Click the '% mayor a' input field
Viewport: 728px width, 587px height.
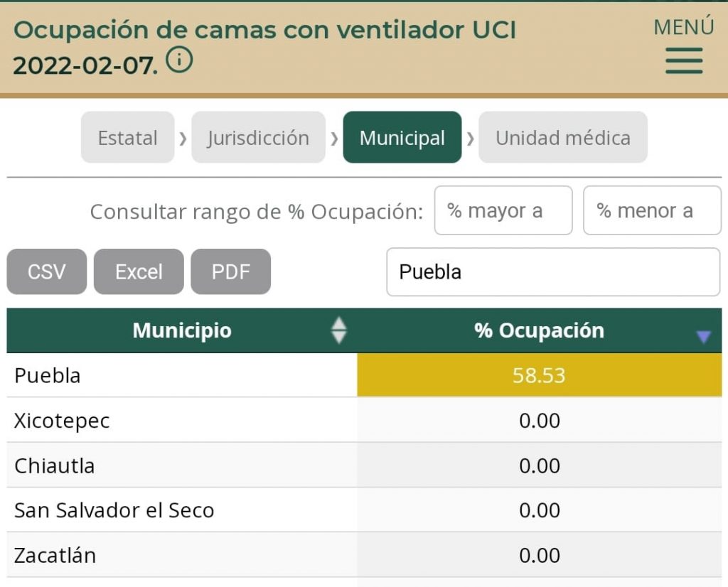click(x=503, y=210)
